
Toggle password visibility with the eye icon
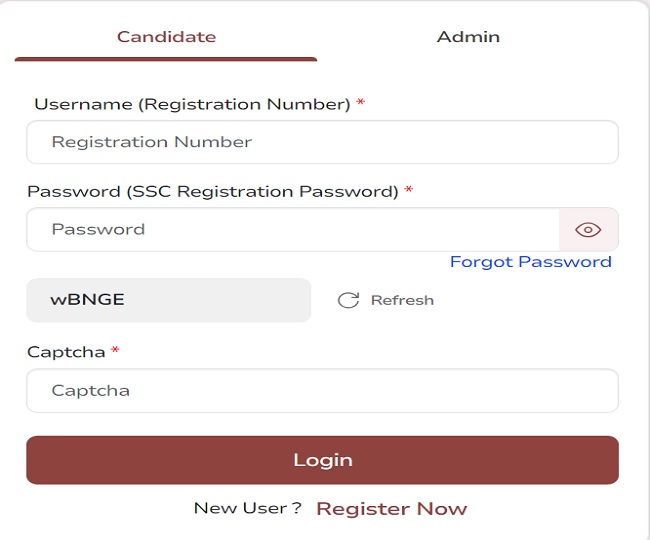pyautogui.click(x=588, y=230)
